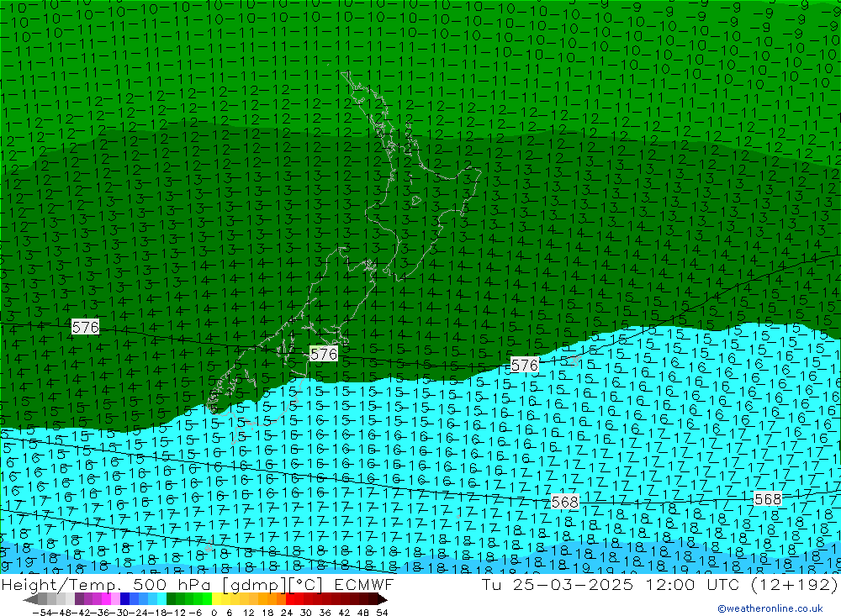This screenshot has width=841, height=616.
Task: Click the -54 value on the legend scale
Action: (x=42, y=613)
